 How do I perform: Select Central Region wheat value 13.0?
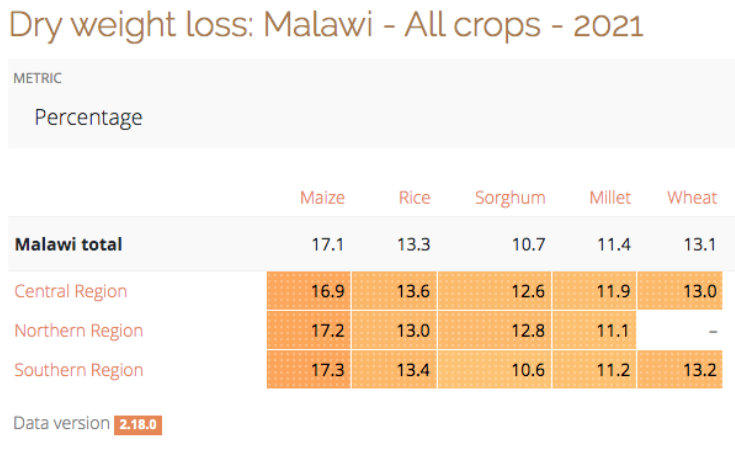(x=698, y=291)
